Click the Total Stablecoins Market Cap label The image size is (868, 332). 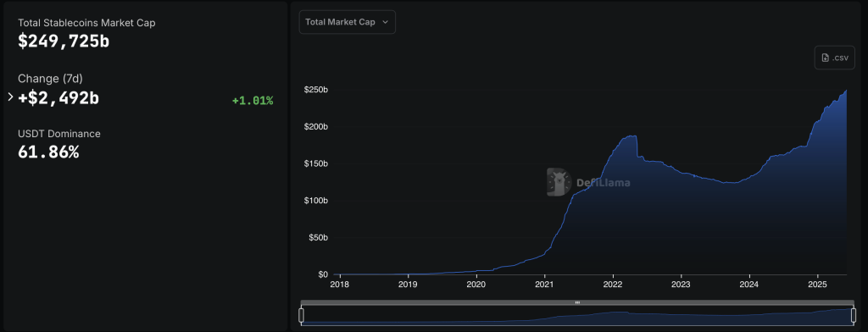(86, 23)
